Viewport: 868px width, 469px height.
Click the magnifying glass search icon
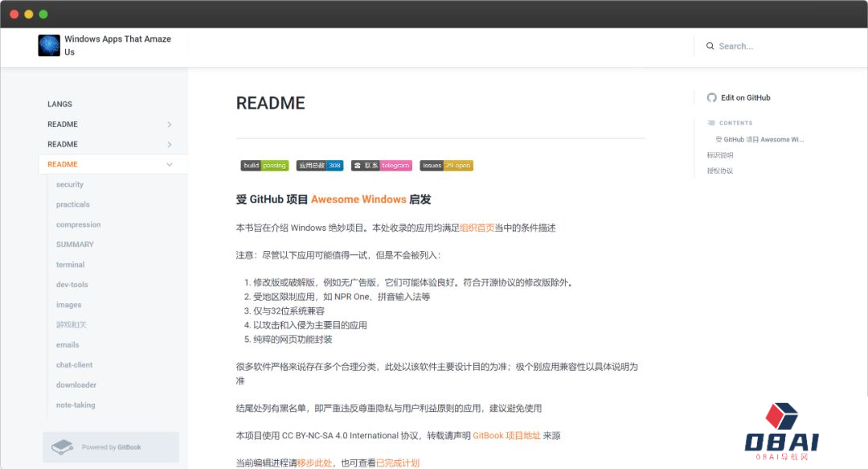710,46
